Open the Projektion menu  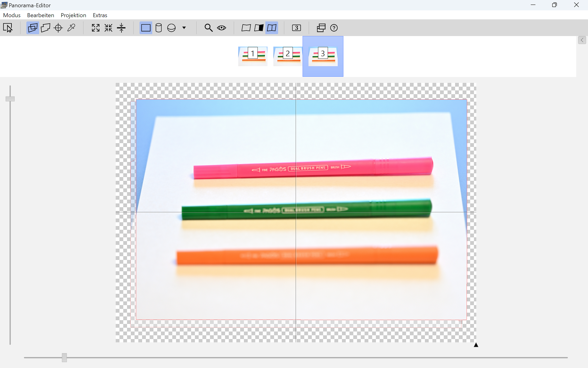pyautogui.click(x=73, y=15)
